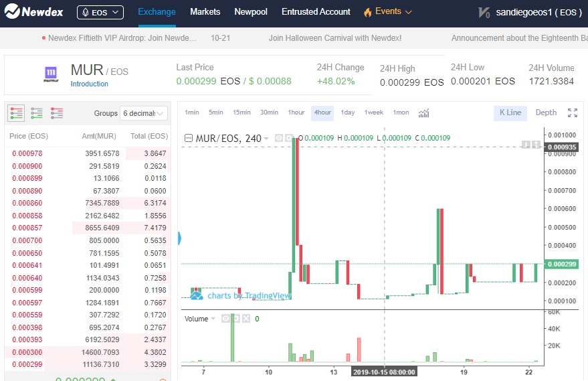The image size is (588, 381).
Task: Select the 15min interval
Action: [241, 112]
